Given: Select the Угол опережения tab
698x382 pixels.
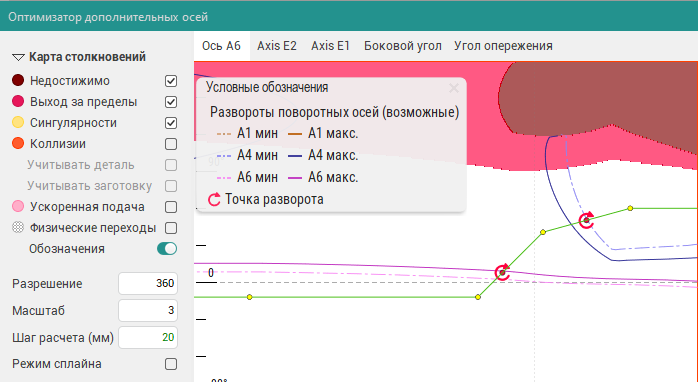Looking at the screenshot, I should (503, 46).
